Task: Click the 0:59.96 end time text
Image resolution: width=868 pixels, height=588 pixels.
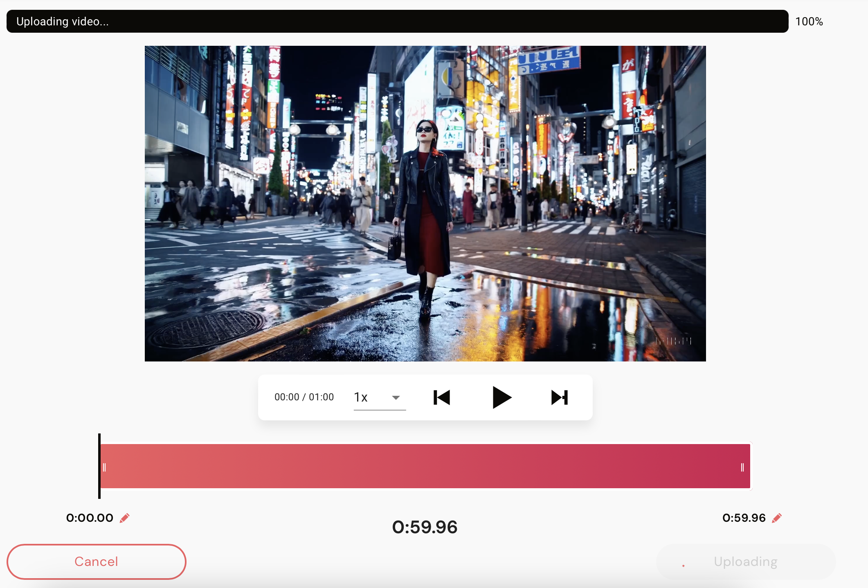Action: pyautogui.click(x=744, y=518)
